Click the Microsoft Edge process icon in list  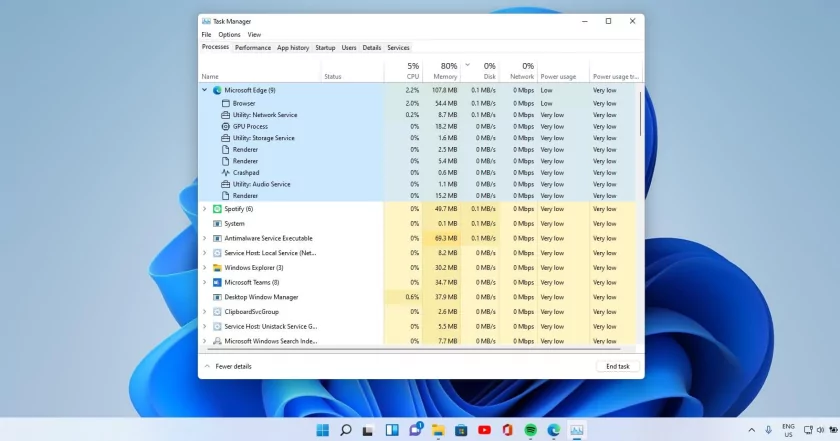217,90
